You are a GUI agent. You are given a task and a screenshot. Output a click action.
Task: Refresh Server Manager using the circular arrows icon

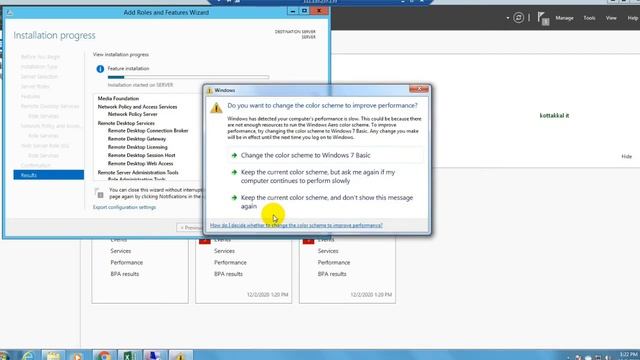coord(518,18)
